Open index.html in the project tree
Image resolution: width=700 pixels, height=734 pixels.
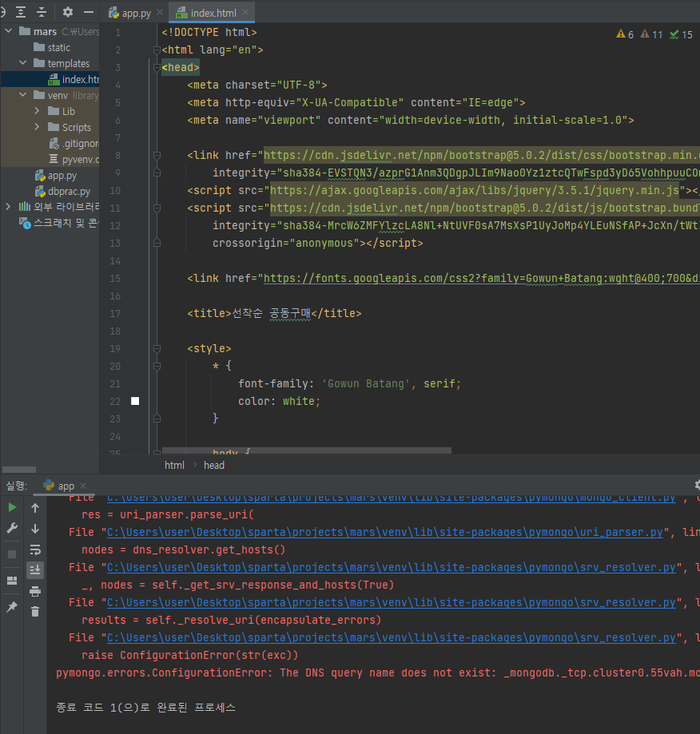point(74,79)
